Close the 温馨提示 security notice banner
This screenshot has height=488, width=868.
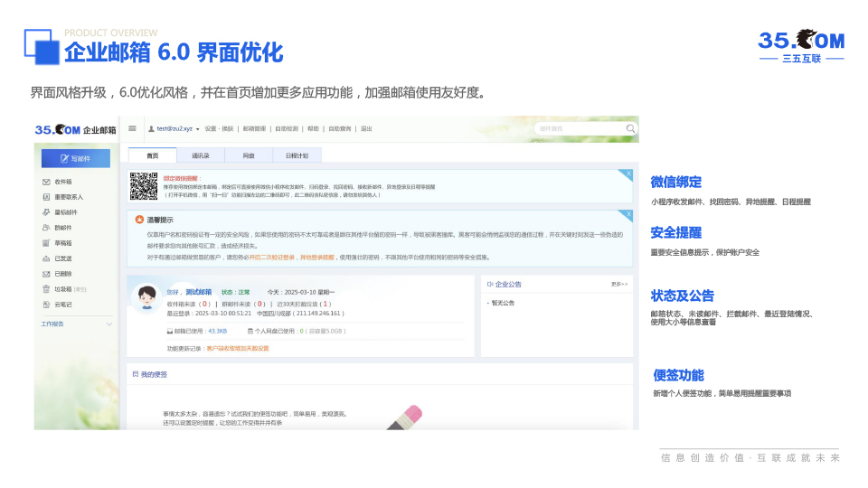click(x=627, y=214)
